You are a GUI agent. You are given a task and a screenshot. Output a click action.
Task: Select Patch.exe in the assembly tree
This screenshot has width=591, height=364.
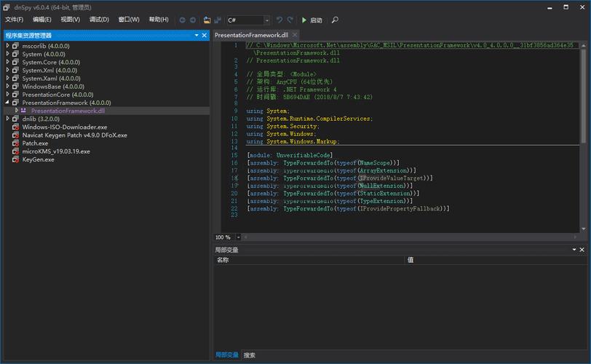(x=35, y=143)
